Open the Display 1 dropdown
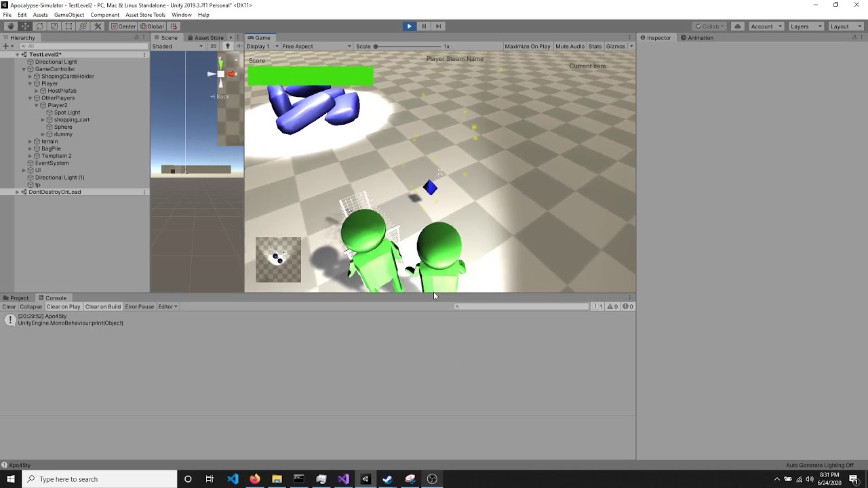This screenshot has width=868, height=488. pos(262,46)
